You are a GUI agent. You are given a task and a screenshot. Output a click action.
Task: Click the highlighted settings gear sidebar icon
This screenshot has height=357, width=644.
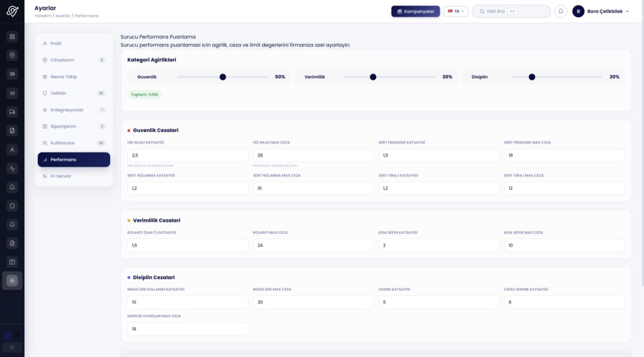tap(12, 280)
